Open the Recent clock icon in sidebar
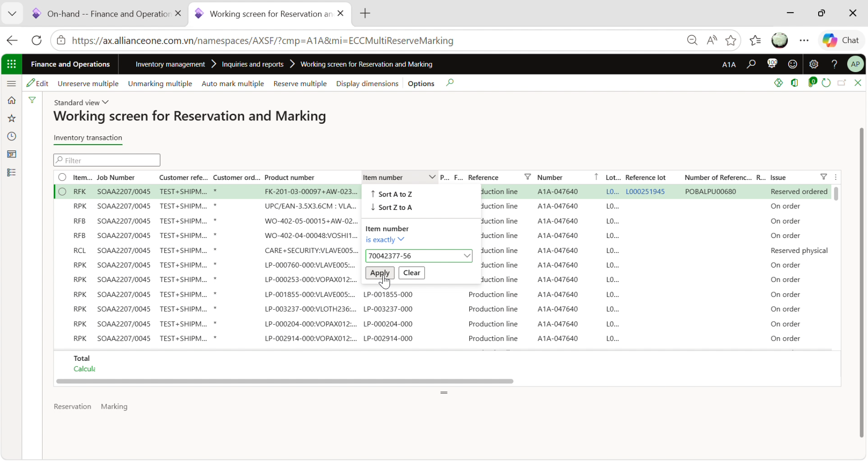868x461 pixels. (12, 136)
